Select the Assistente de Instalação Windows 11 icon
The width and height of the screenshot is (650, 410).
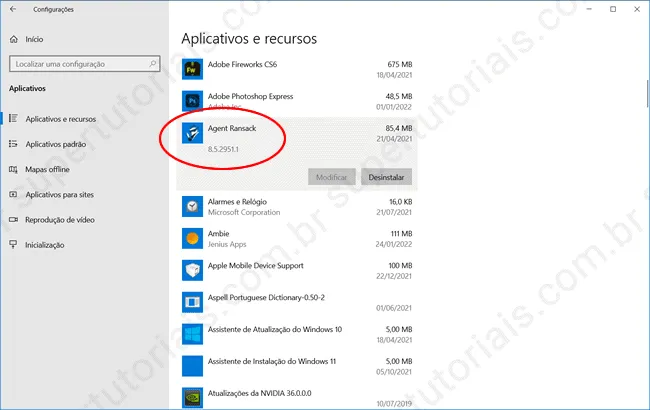[192, 366]
